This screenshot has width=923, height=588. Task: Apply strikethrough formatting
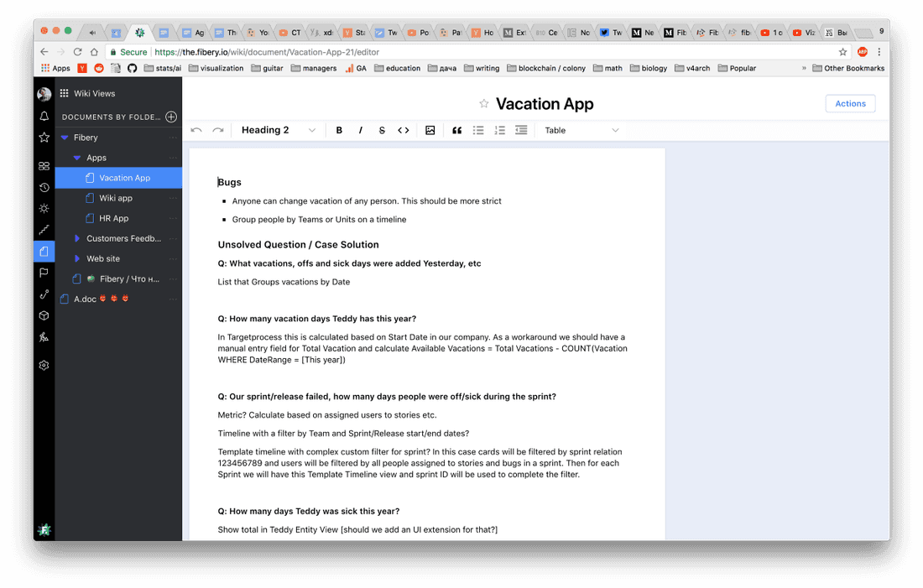382,130
